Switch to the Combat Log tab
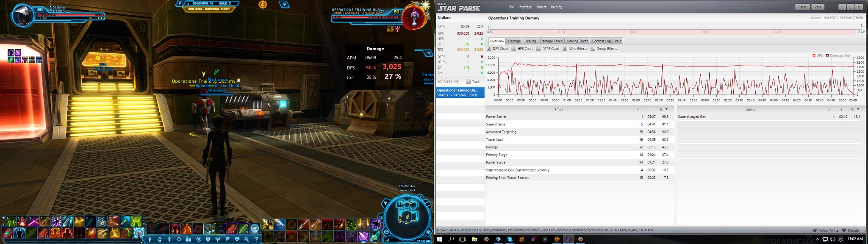Screen dimensions: 868x244 point(601,41)
